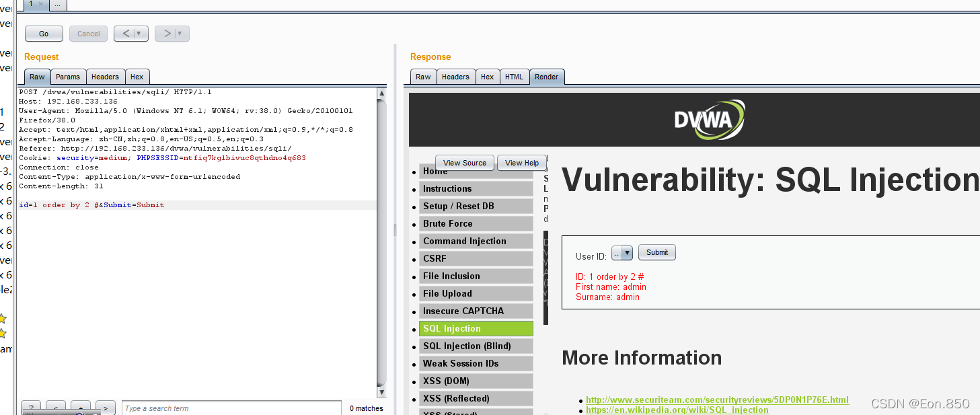Open XSS (Reflected) menu entry
This screenshot has height=415, width=980.
[x=476, y=398]
